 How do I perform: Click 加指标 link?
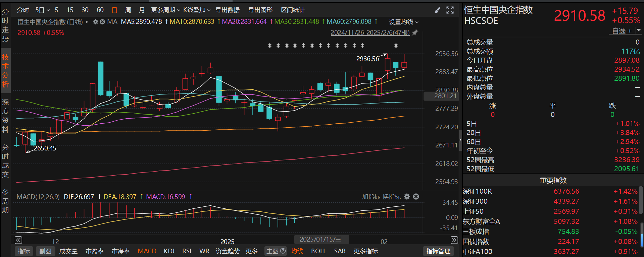click(x=370, y=197)
